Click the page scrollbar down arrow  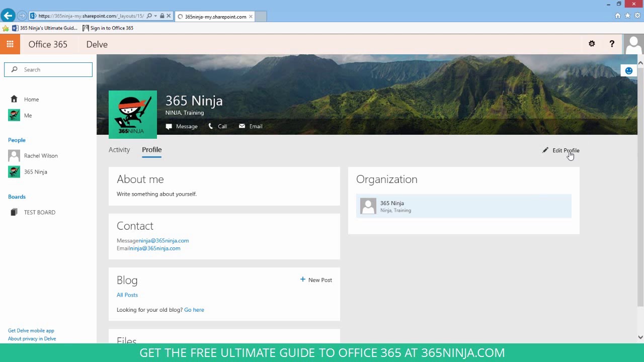click(640, 337)
